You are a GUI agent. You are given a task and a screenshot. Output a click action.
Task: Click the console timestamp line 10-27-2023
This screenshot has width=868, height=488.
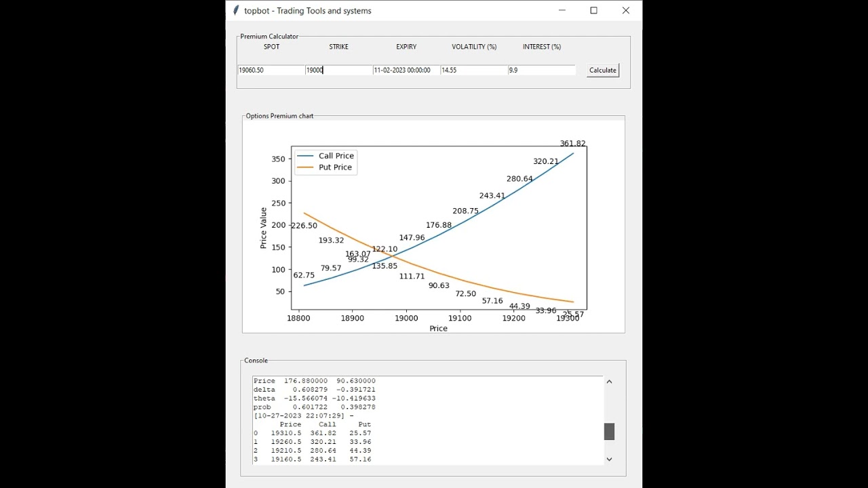[304, 415]
